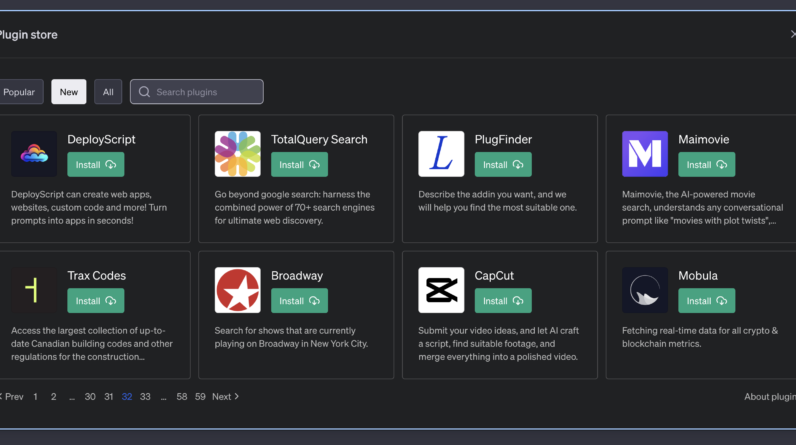796x445 pixels.
Task: Click the TotalQuery Search plugin title
Action: click(319, 140)
